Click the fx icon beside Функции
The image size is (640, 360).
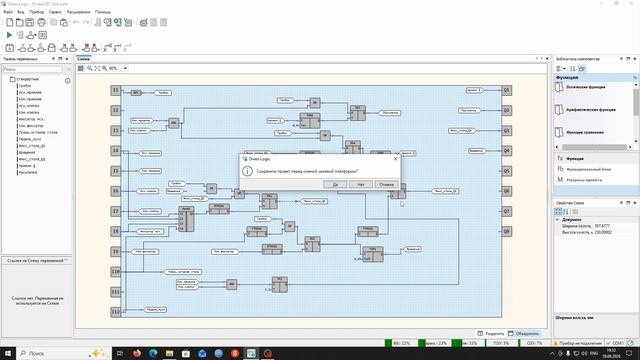point(560,158)
